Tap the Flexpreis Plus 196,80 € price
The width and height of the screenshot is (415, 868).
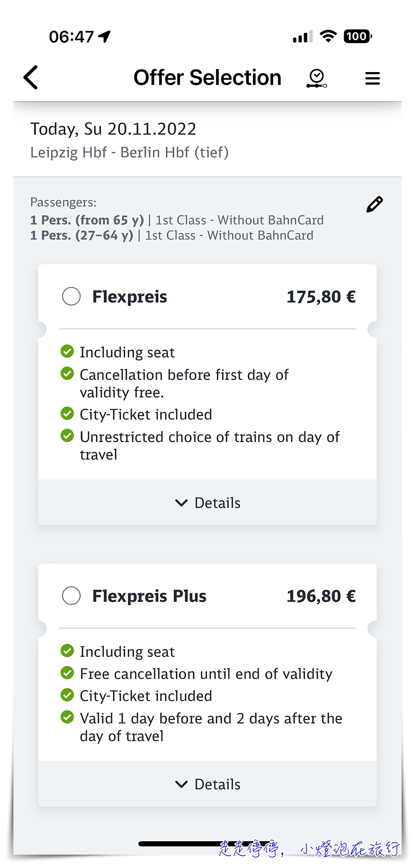coord(321,596)
